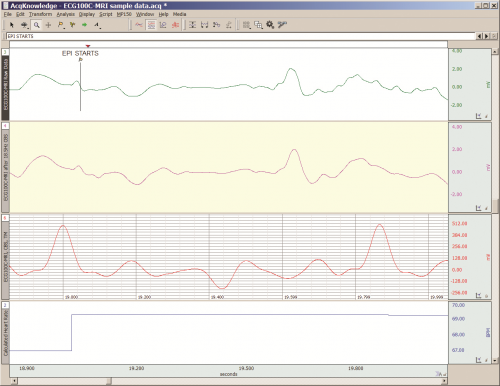Open the MP150 menu
Screen dimensions: 500x386
pyautogui.click(x=124, y=14)
